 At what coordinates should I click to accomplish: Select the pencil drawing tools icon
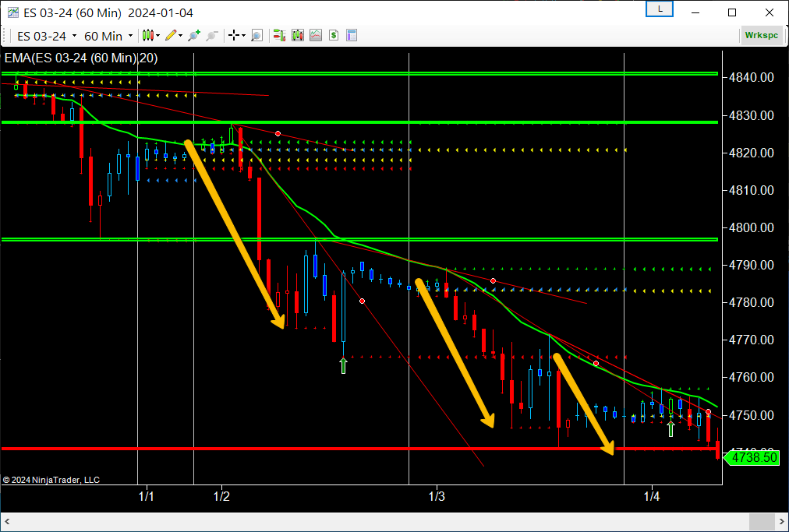click(171, 35)
